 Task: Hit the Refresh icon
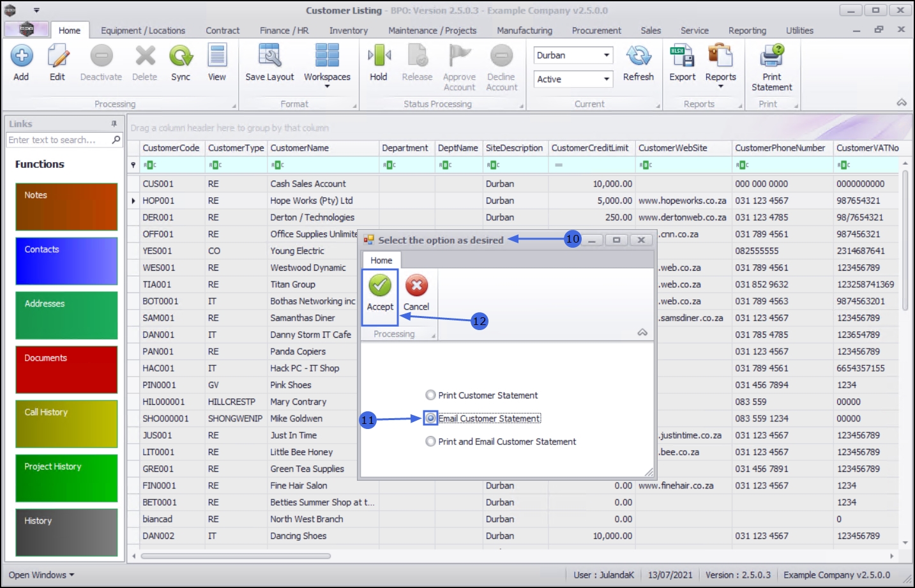tap(638, 57)
